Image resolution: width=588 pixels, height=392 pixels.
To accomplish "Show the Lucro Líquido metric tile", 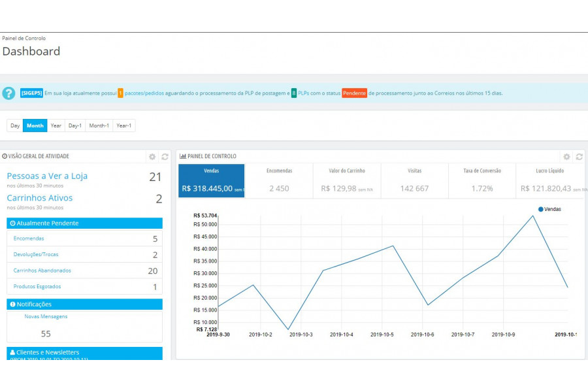I will click(550, 181).
